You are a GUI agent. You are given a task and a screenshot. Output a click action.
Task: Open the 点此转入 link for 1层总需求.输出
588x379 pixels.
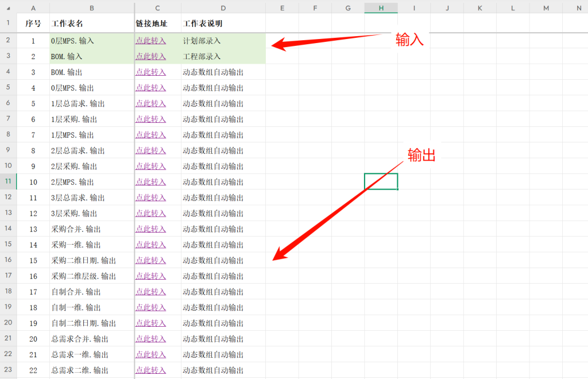click(150, 104)
